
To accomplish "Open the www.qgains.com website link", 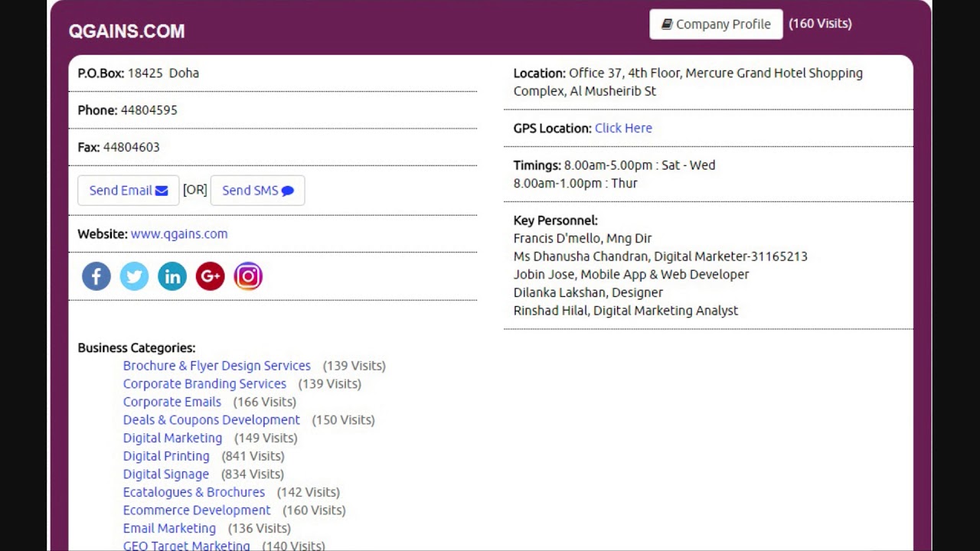I will pyautogui.click(x=179, y=233).
